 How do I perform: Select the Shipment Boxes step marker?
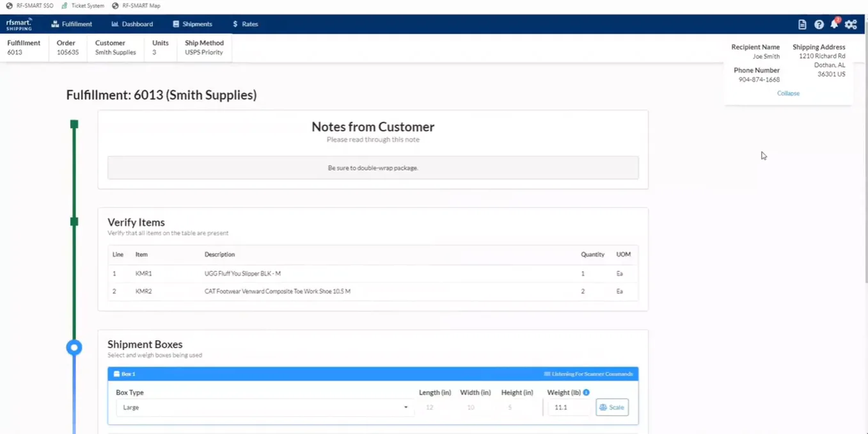74,348
